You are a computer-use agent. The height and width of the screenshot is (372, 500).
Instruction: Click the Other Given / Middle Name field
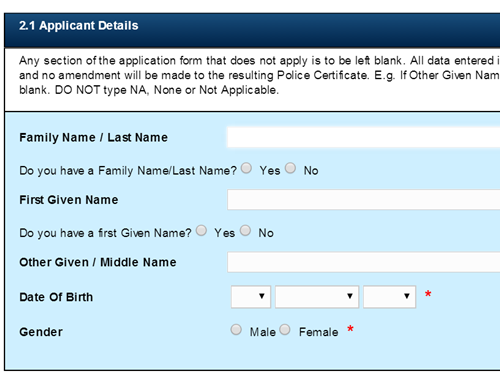[364, 262]
